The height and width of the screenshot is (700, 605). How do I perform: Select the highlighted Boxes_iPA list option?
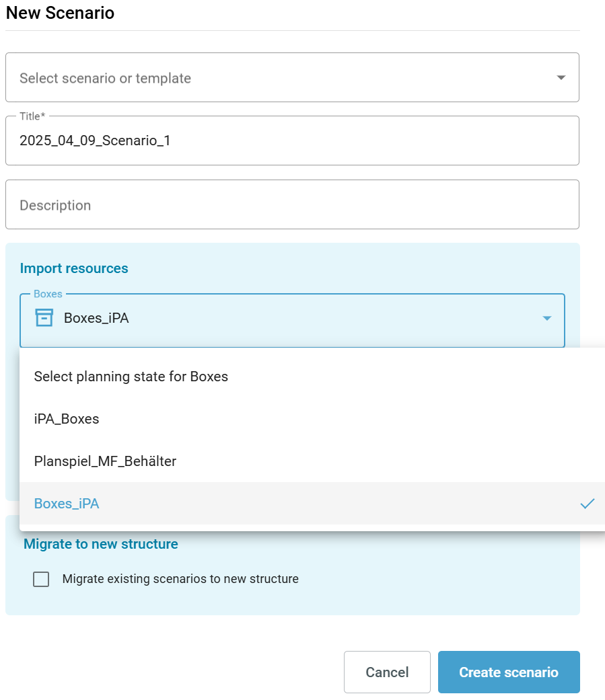(x=312, y=504)
